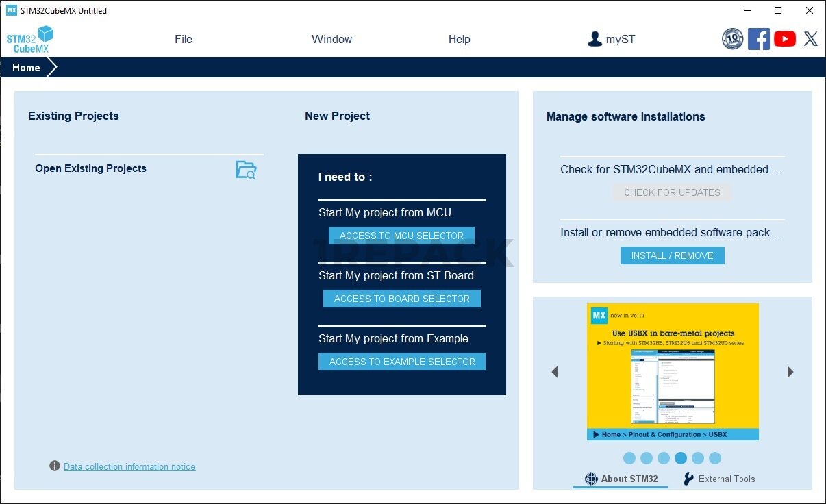Minimize the STM32CubeMX window

tap(747, 10)
